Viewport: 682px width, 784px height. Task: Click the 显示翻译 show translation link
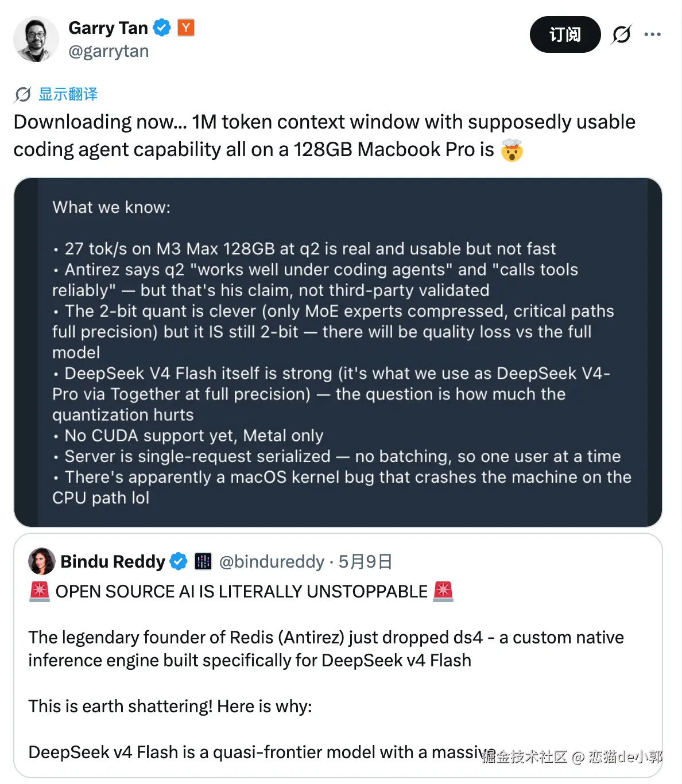coord(68,94)
